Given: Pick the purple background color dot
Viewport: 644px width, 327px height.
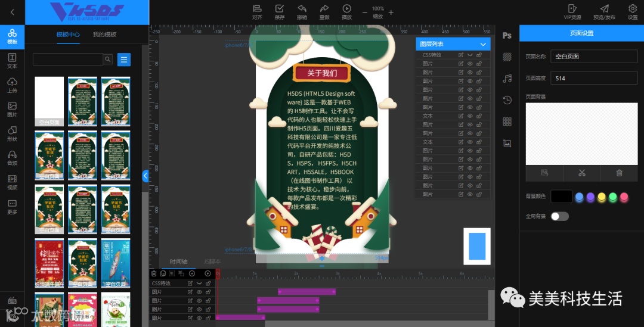Looking at the screenshot, I should 590,197.
